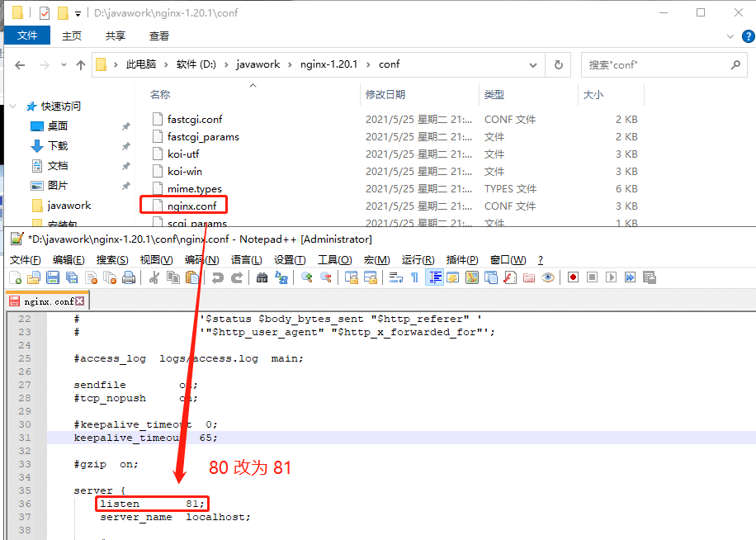Expand the address bar history dropdown
756x540 pixels.
[533, 65]
